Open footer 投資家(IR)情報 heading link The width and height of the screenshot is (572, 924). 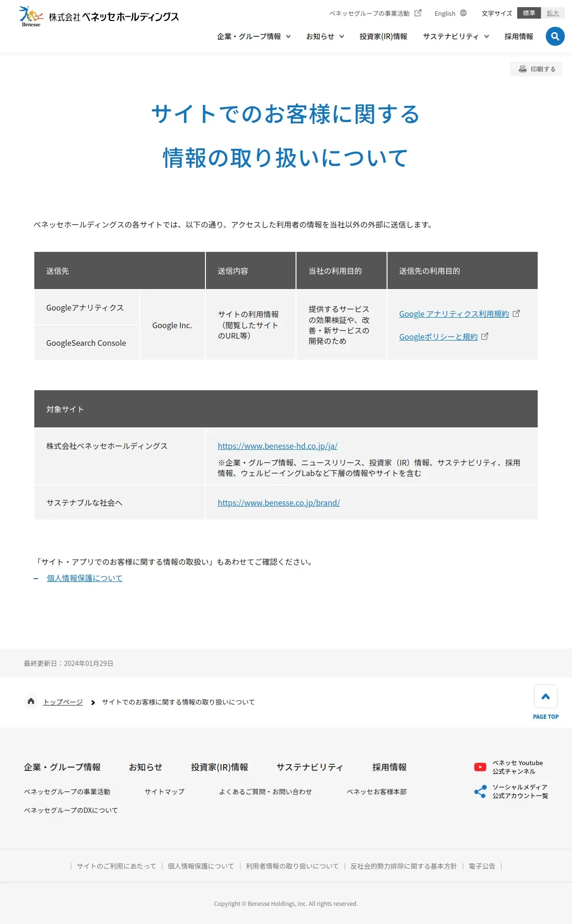(x=219, y=767)
